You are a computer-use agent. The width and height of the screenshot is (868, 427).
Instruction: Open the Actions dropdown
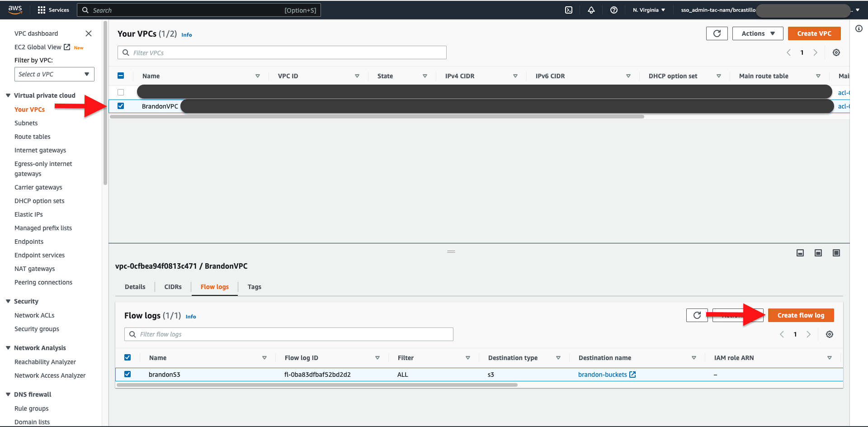pyautogui.click(x=757, y=33)
